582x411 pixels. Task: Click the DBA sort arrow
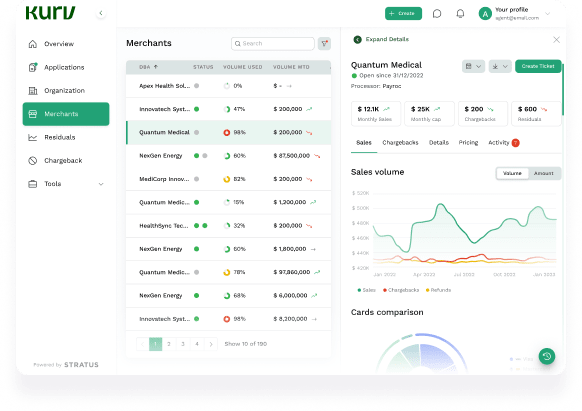pyautogui.click(x=156, y=67)
